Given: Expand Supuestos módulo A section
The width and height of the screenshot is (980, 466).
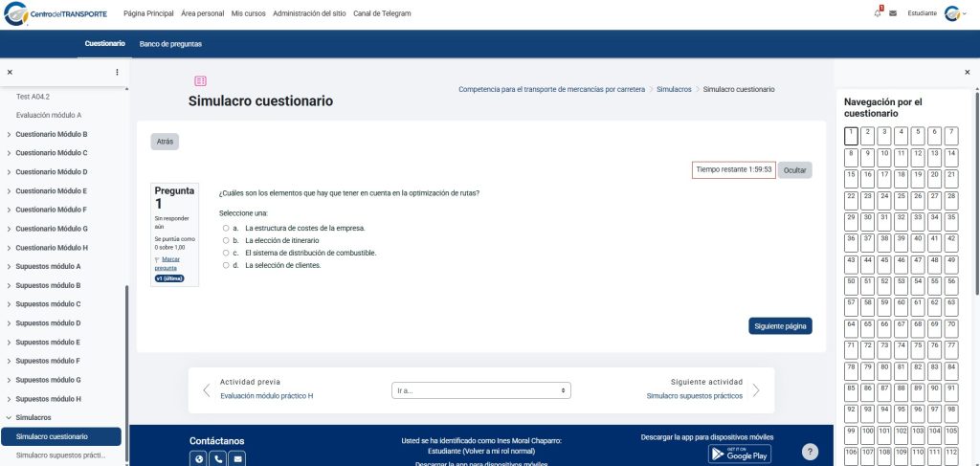Looking at the screenshot, I should 9,267.
